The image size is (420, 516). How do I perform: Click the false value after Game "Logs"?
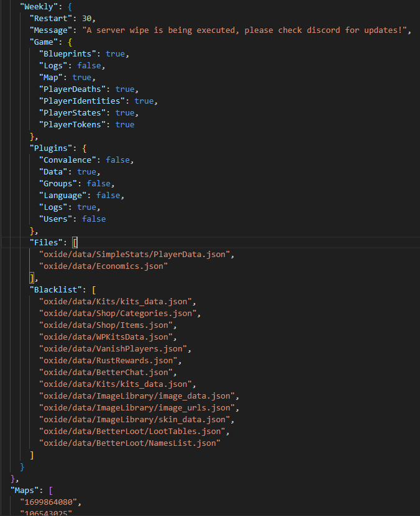[x=89, y=66]
